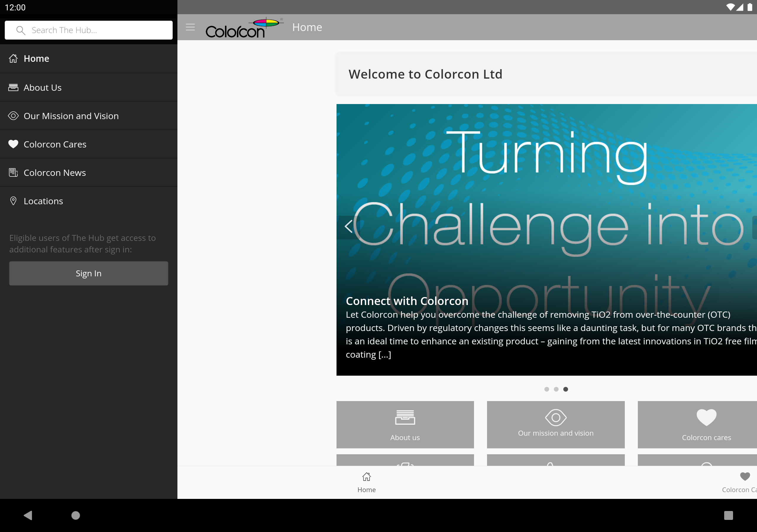Image resolution: width=757 pixels, height=532 pixels.
Task: Click the carousel banner image
Action: coord(547,240)
